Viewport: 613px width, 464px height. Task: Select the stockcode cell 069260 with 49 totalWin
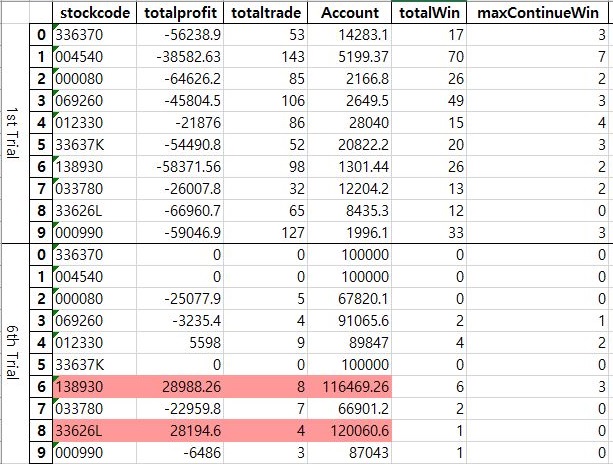[94, 101]
